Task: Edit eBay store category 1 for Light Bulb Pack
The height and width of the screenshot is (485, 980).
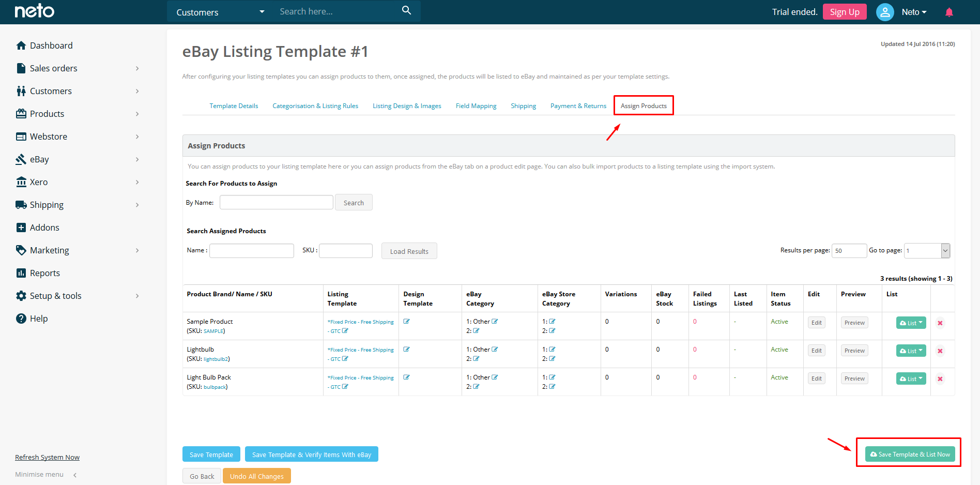Action: [552, 377]
